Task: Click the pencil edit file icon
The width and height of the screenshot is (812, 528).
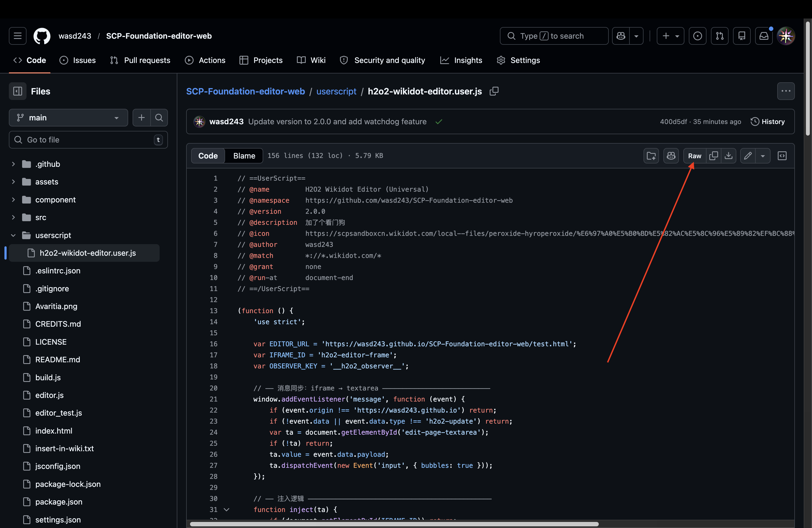Action: coord(748,156)
